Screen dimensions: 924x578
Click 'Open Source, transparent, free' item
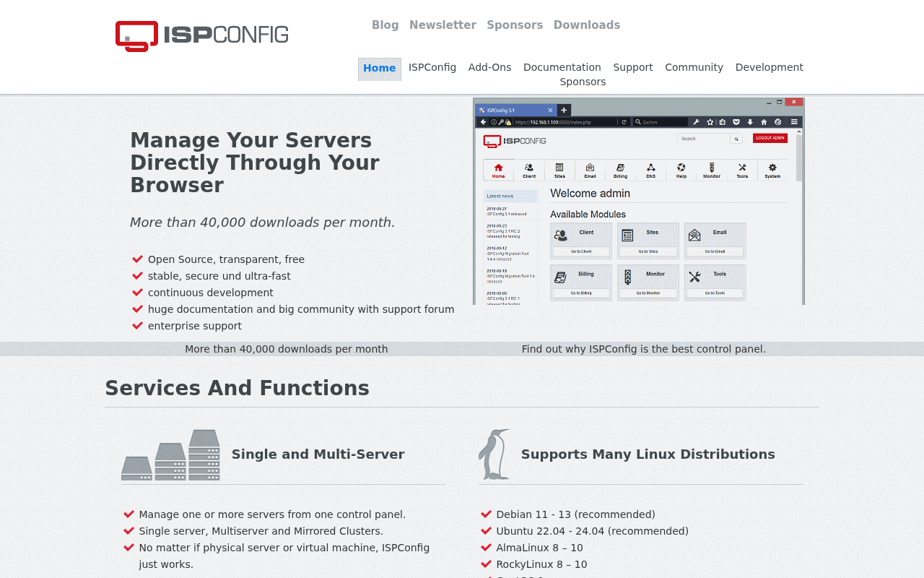[x=226, y=259]
